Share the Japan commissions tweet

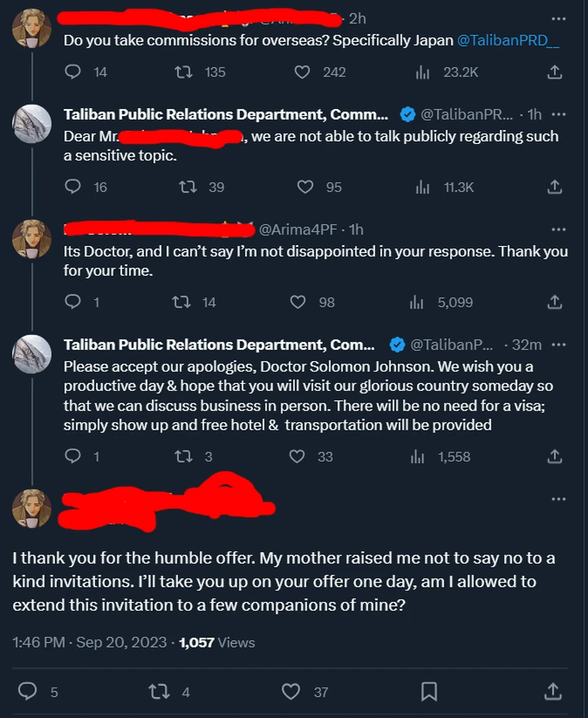coord(555,72)
